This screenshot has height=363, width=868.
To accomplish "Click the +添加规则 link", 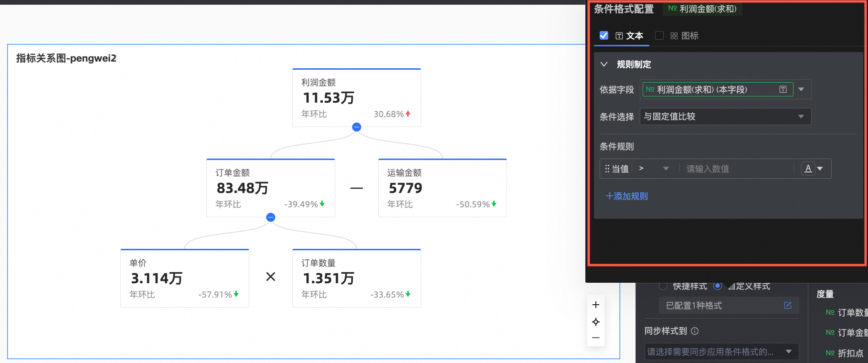I will click(x=626, y=196).
